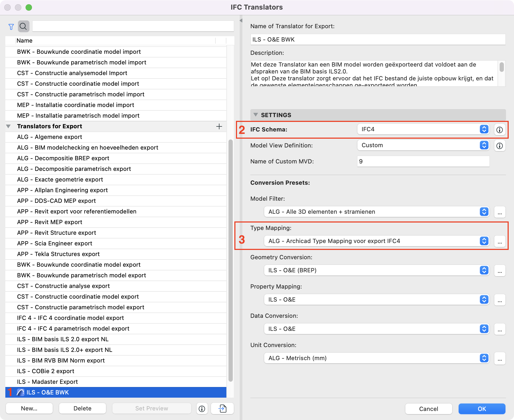Select ILS - BIM basis ILS 2.0+ export NL
This screenshot has width=514, height=420.
(116, 350)
